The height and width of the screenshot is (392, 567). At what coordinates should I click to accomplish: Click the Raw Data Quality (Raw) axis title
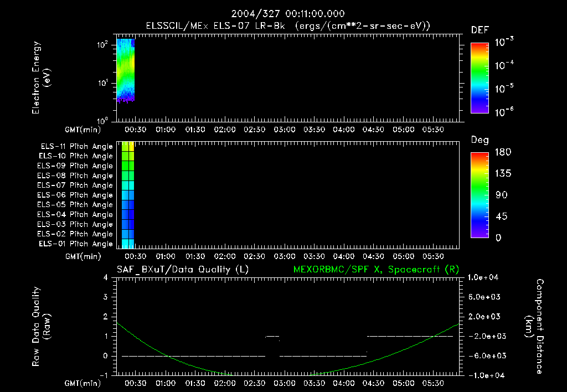(x=41, y=327)
